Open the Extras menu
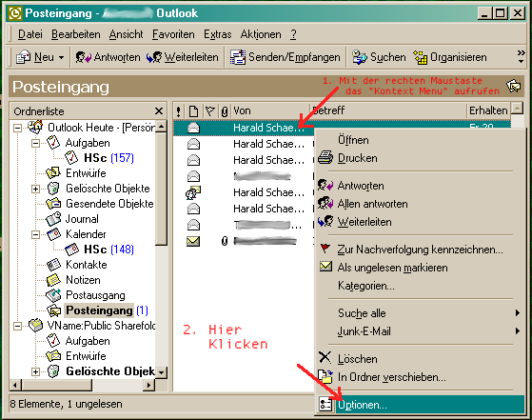 218,34
